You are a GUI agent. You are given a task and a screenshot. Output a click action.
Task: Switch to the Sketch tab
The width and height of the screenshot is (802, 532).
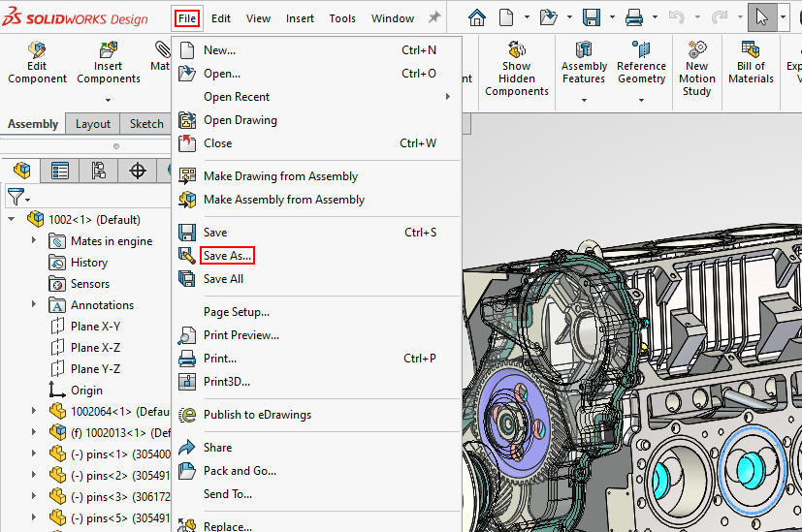[x=146, y=124]
